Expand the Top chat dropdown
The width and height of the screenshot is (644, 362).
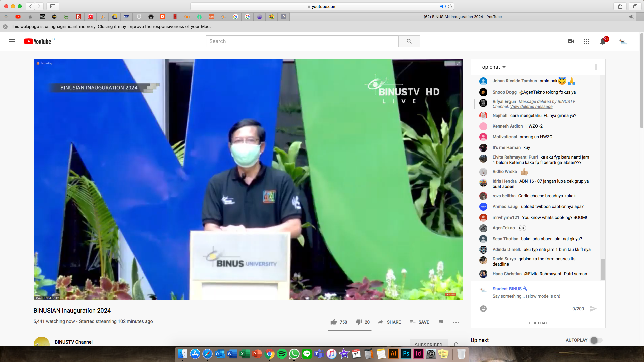click(492, 67)
